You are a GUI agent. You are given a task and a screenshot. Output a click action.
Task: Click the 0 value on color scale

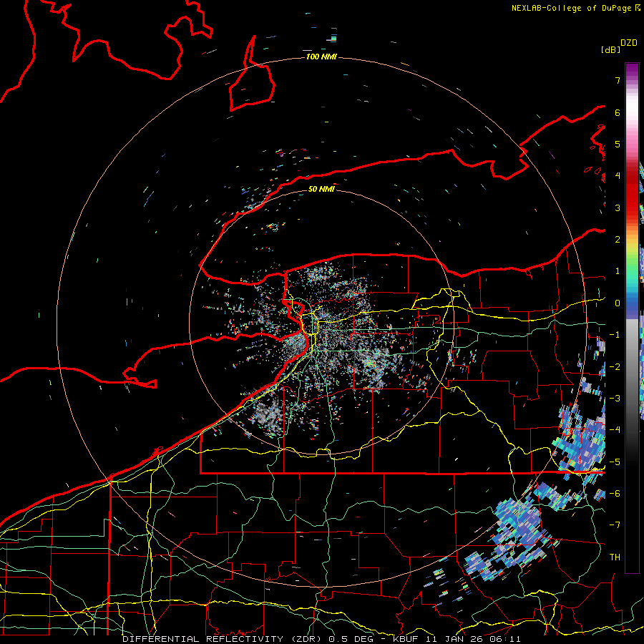click(618, 303)
